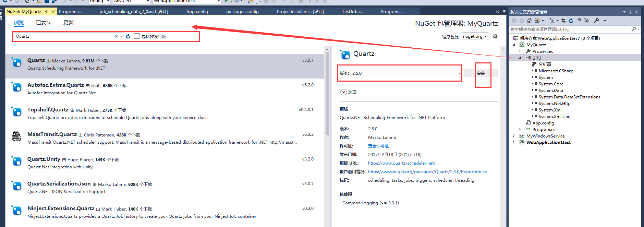
Task: Click the MassTransit.Quartz package icon
Action: [16, 136]
